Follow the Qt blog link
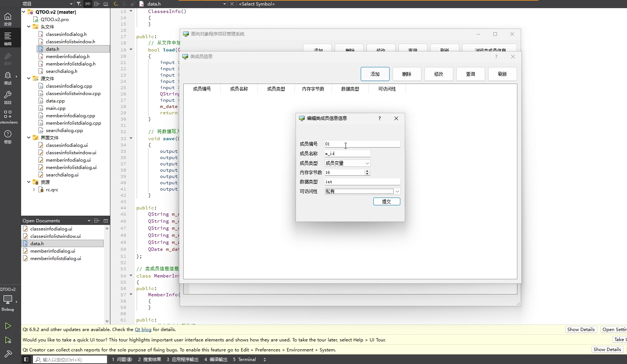The height and width of the screenshot is (364, 627). pyautogui.click(x=143, y=330)
